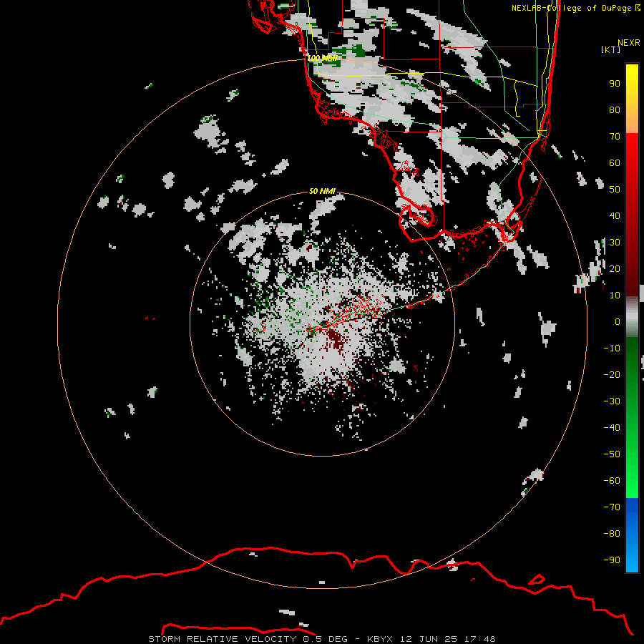644x644 pixels.
Task: Click the blue segment of the color bar
Action: coord(632,535)
